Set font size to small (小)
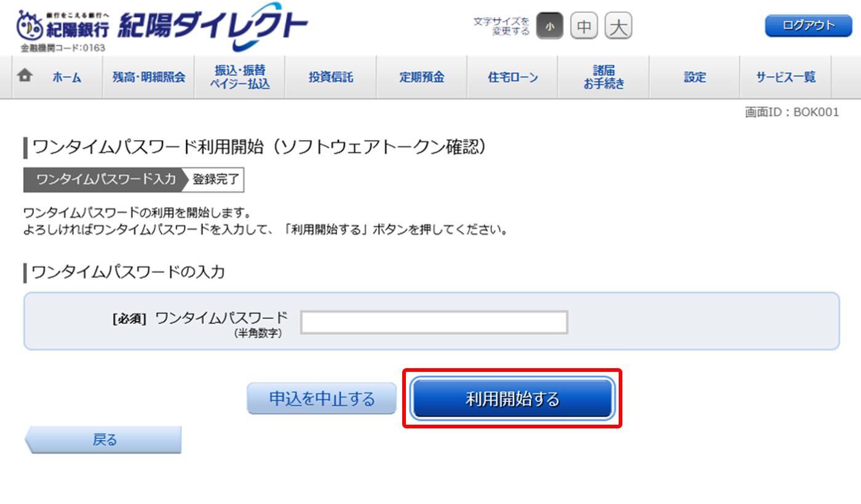Screen dimensions: 861x504 [x=549, y=26]
